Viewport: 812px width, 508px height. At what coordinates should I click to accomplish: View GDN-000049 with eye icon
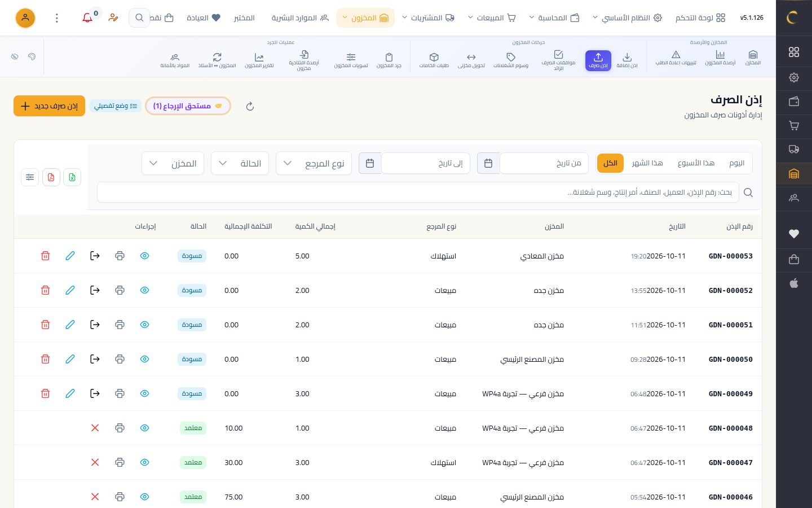[x=144, y=393]
